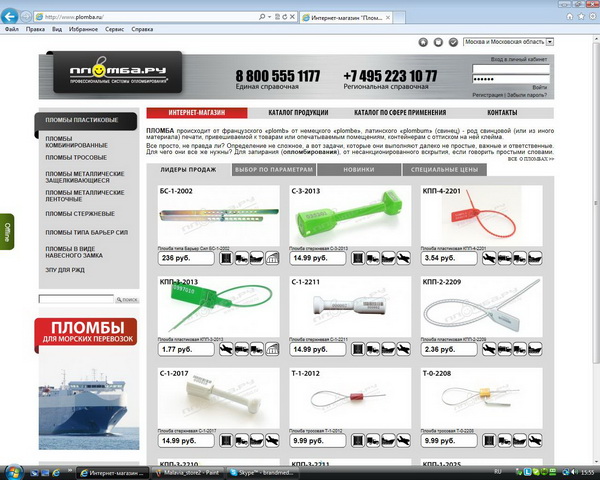Screen dimensions: 600x480
Task: Open the Справка menu
Action: tap(142, 29)
